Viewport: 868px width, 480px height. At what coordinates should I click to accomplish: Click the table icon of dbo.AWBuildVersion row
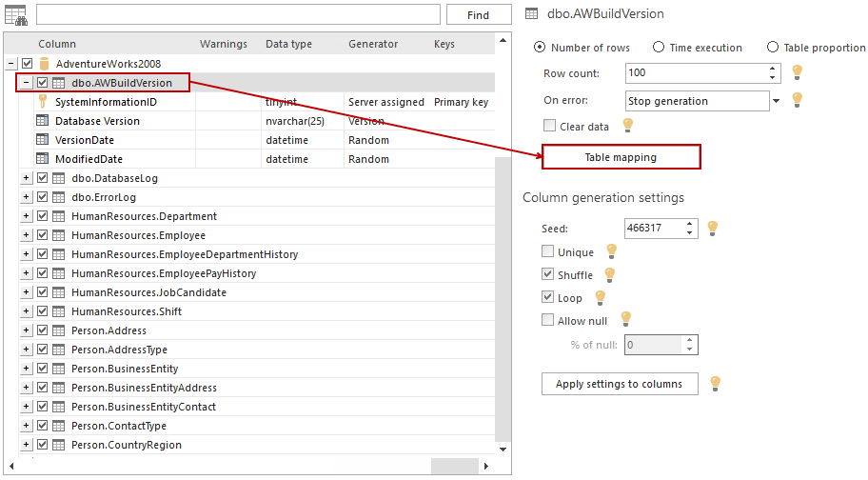pos(58,83)
